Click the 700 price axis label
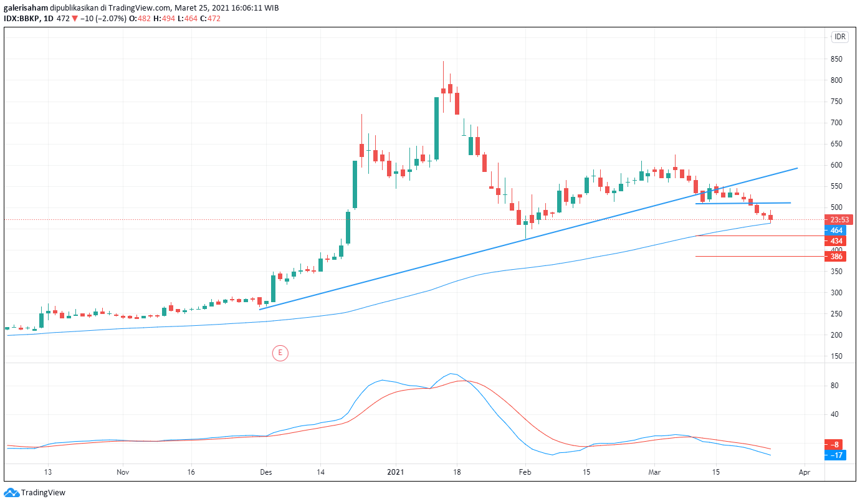Screen dimensions: 860x504 836,123
